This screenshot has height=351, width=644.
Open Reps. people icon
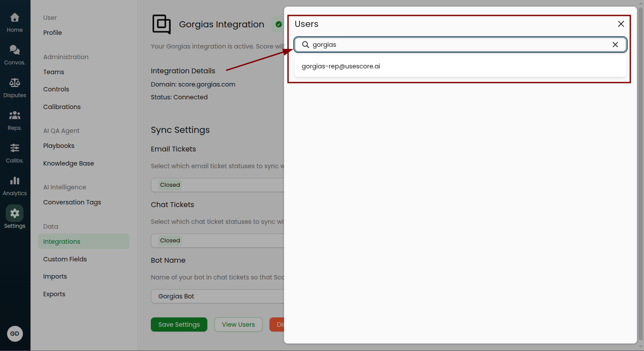tap(15, 116)
